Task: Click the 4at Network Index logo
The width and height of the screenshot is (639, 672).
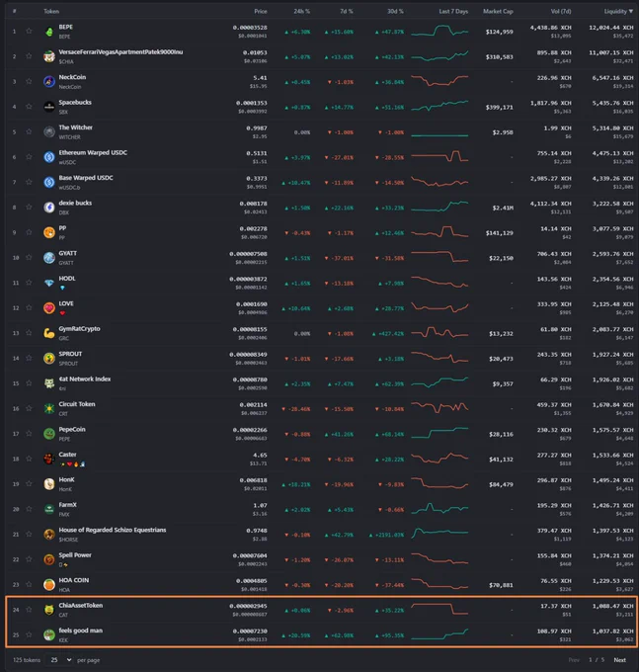Action: 49,383
